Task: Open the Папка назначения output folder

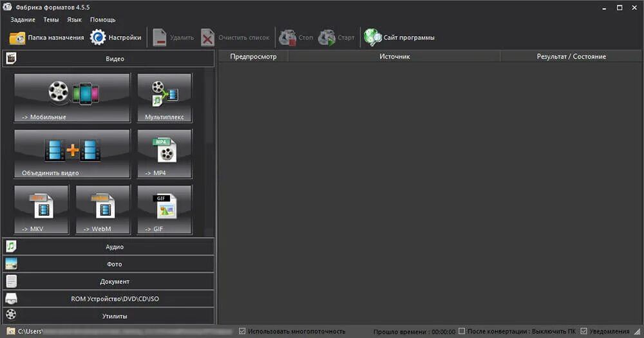Action: coord(46,38)
